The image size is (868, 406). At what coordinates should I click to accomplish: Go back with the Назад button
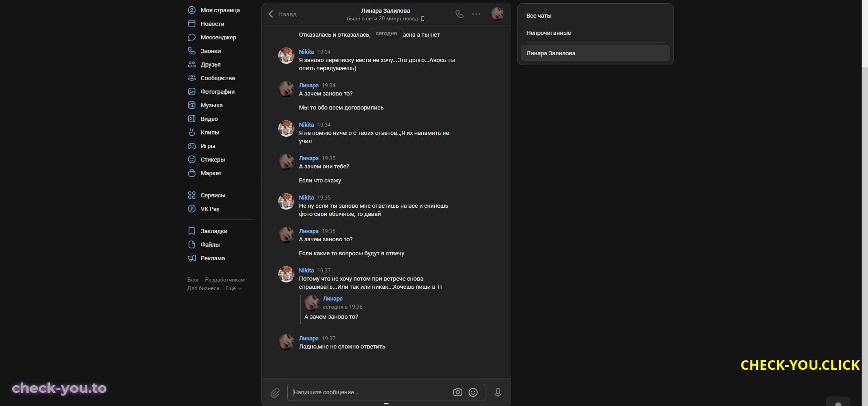[282, 14]
